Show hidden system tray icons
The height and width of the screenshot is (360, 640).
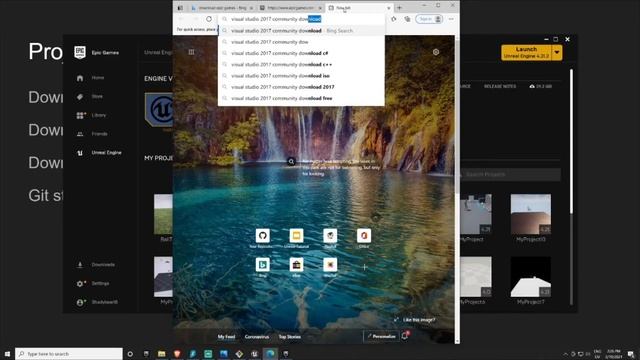pyautogui.click(x=566, y=354)
